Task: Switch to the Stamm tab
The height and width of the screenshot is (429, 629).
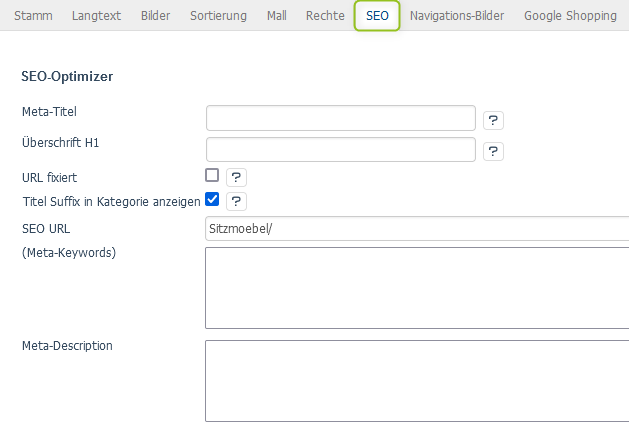Action: point(33,16)
